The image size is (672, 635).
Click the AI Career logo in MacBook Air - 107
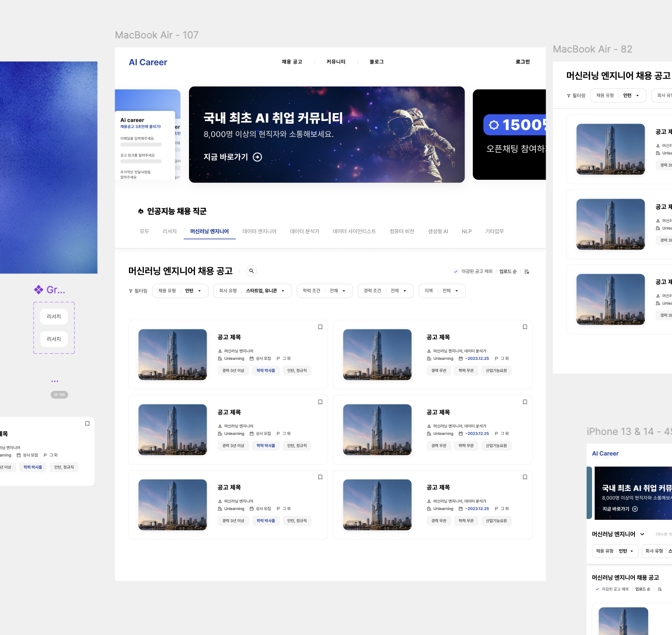coord(148,62)
